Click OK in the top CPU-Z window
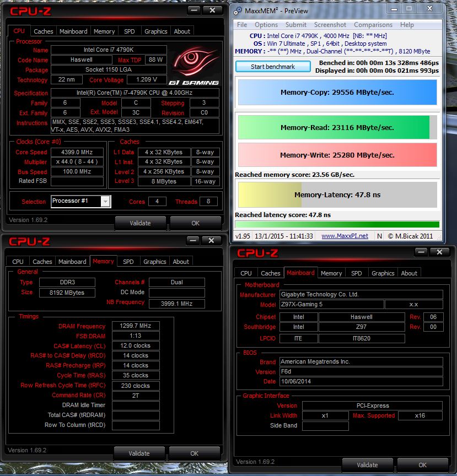This screenshot has width=457, height=476. point(195,223)
